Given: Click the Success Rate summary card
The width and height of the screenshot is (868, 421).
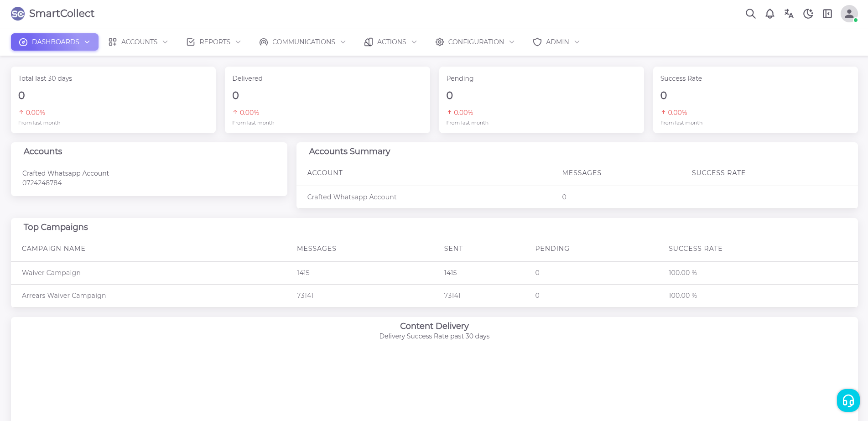Looking at the screenshot, I should [x=755, y=100].
